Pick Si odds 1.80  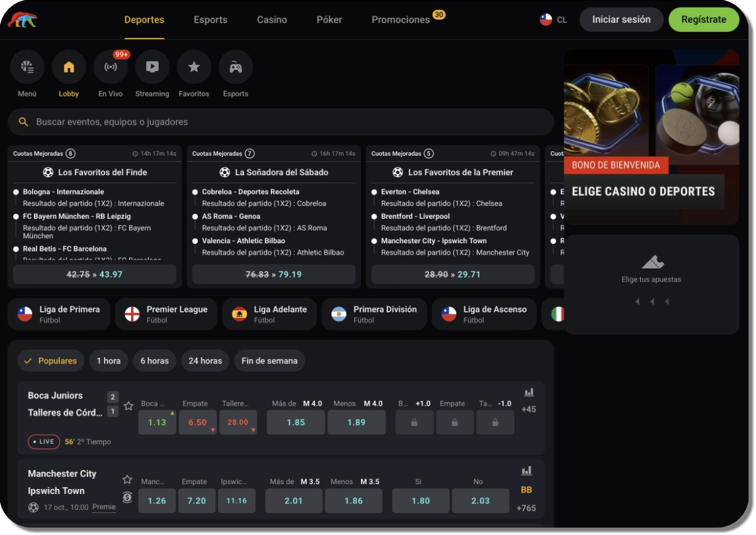[421, 501]
